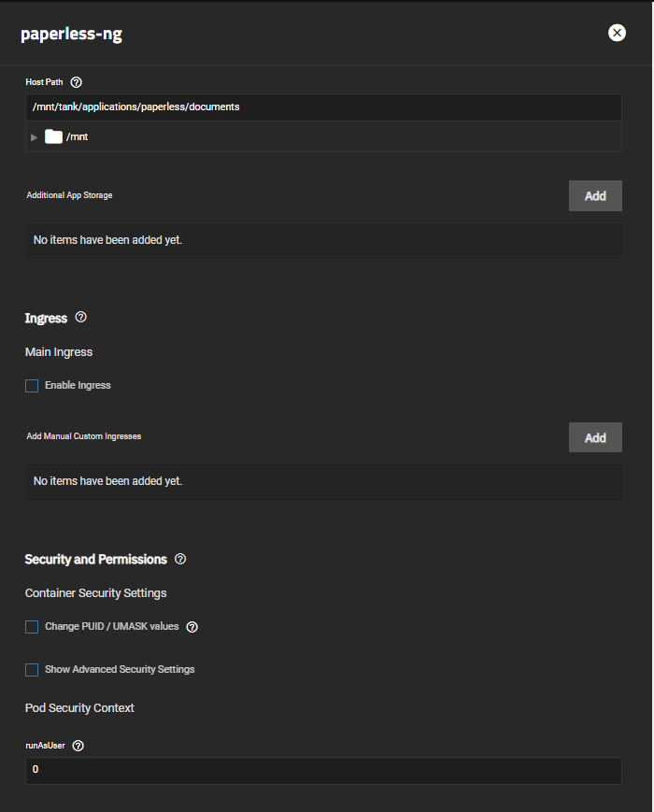Tick the Change PUID / UMASK values checkbox
Image resolution: width=654 pixels, height=812 pixels.
pos(32,627)
